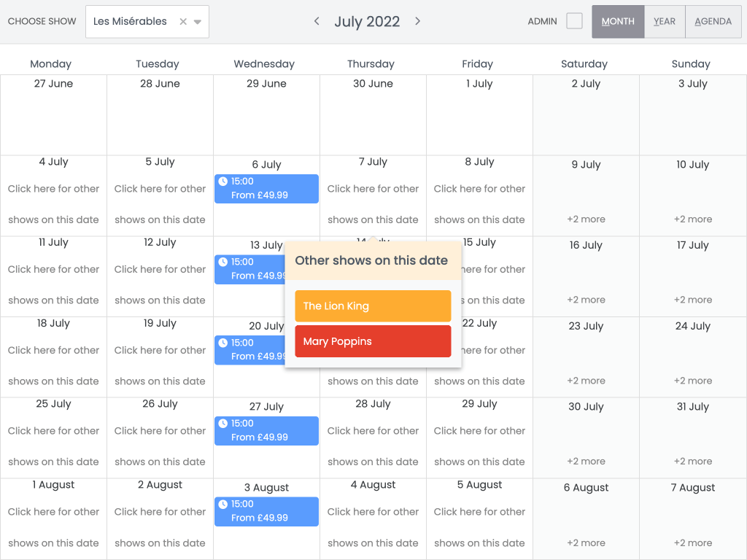Select Mary Poppins in popover
The width and height of the screenshot is (747, 560).
tap(373, 341)
